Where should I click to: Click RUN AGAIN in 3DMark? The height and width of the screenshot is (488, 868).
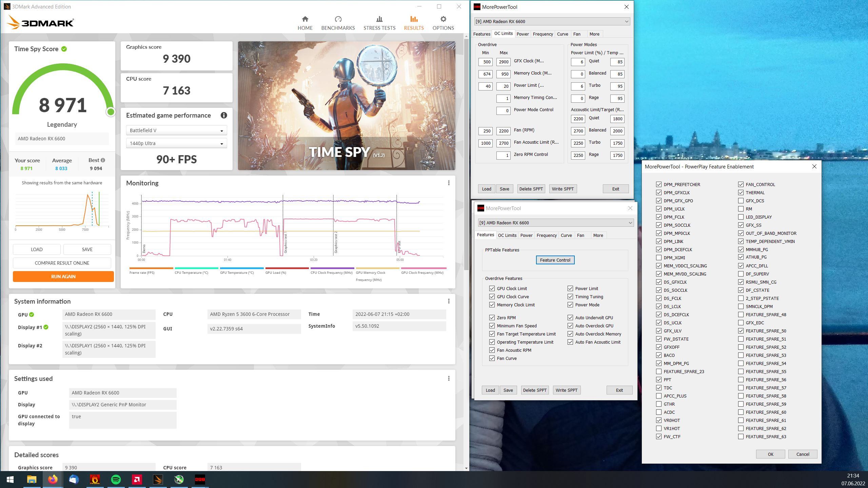pos(63,277)
